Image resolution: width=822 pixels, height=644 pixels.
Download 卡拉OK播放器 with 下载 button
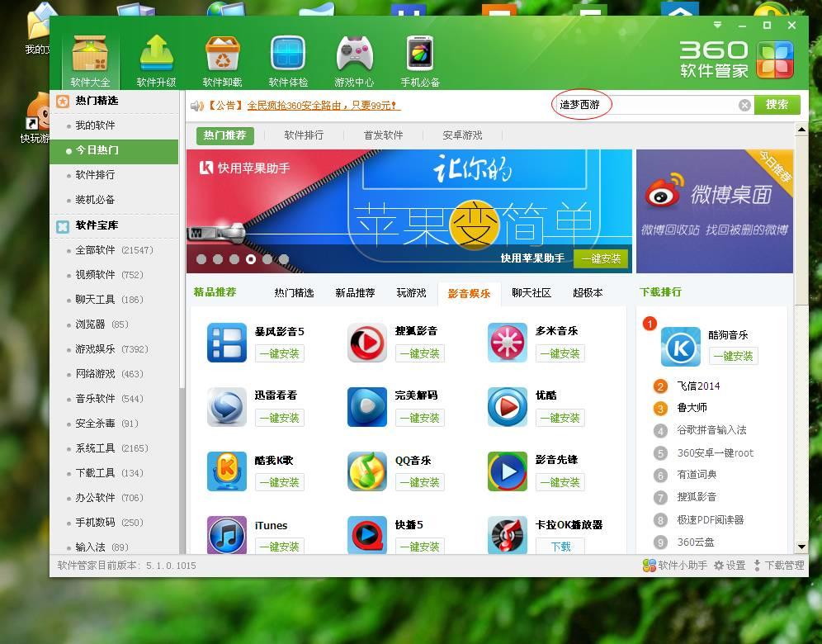pos(560,547)
